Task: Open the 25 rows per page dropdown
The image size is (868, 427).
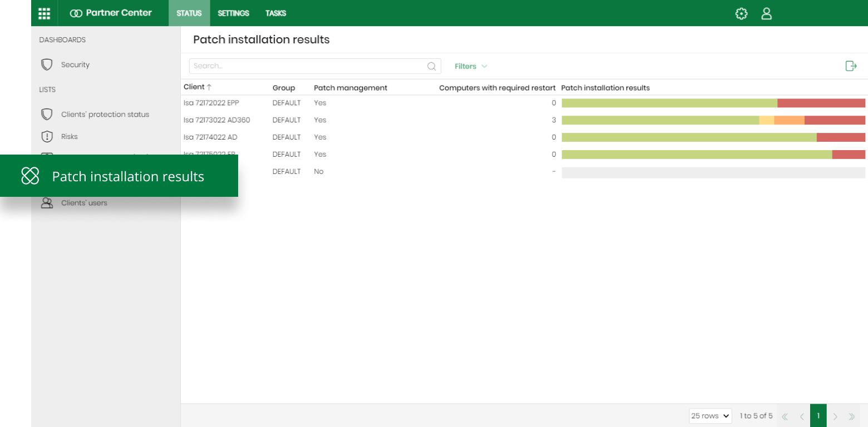Action: pyautogui.click(x=710, y=416)
